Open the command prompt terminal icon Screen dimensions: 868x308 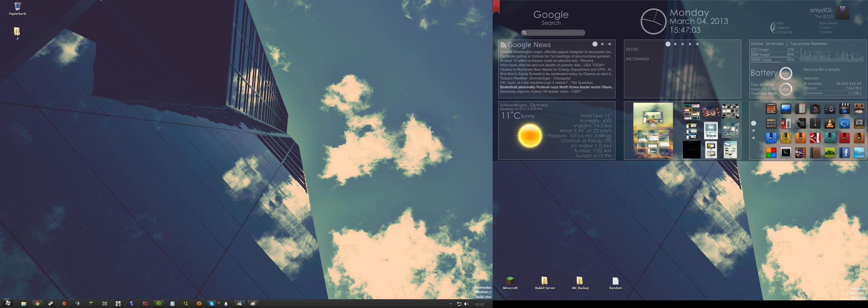click(786, 153)
